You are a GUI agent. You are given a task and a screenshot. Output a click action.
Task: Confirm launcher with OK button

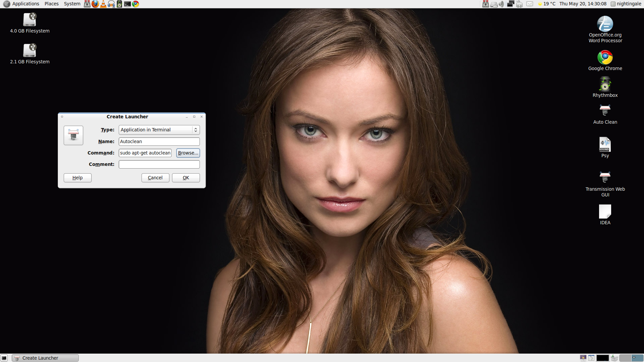pyautogui.click(x=186, y=178)
